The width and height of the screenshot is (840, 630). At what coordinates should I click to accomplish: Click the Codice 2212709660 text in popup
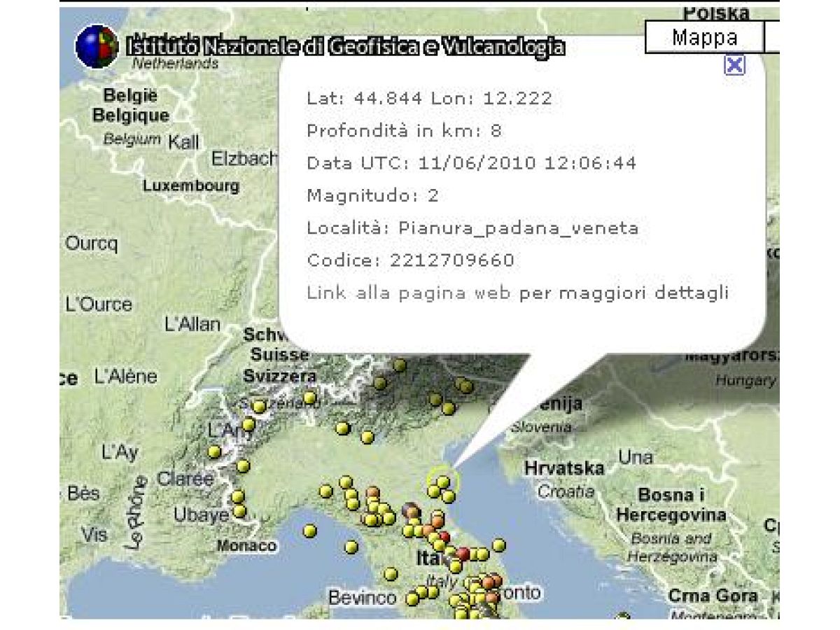pyautogui.click(x=410, y=260)
